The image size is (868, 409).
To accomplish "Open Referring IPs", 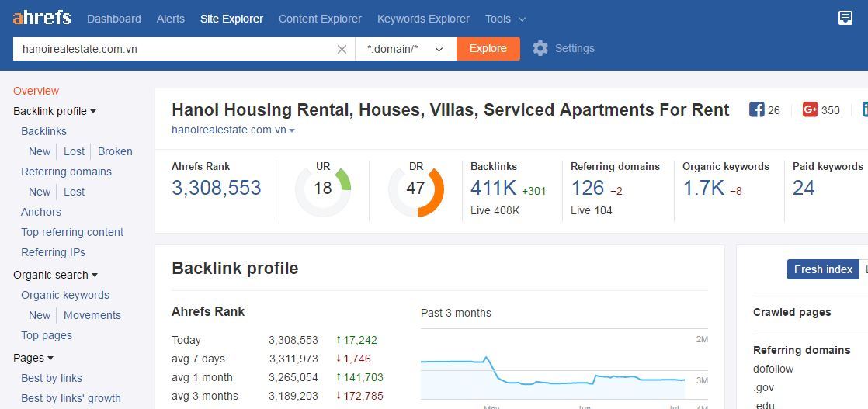I will pos(53,252).
